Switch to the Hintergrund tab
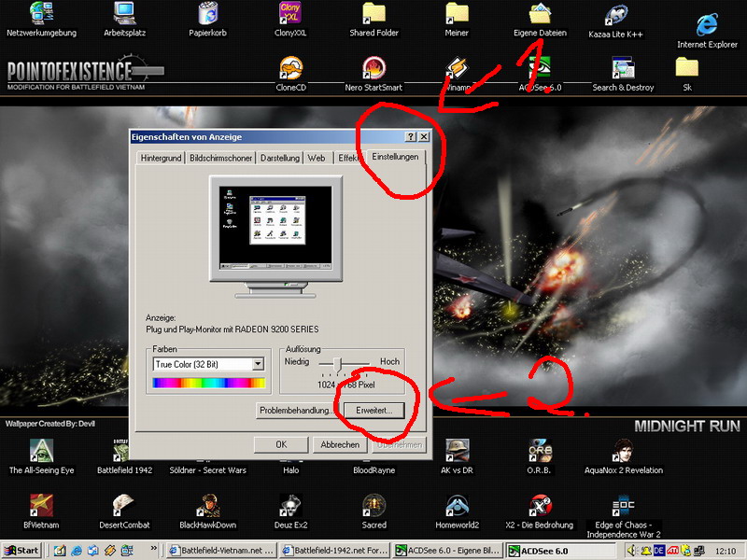The height and width of the screenshot is (560, 747). click(161, 158)
